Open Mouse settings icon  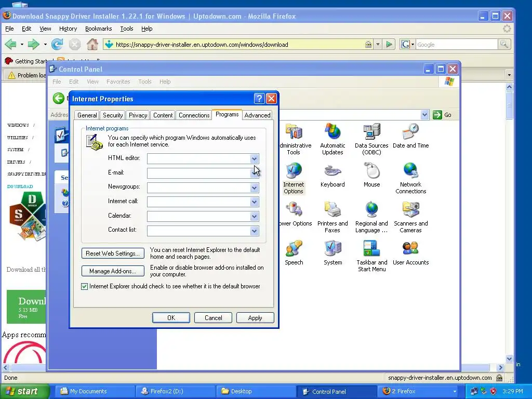[x=372, y=176]
